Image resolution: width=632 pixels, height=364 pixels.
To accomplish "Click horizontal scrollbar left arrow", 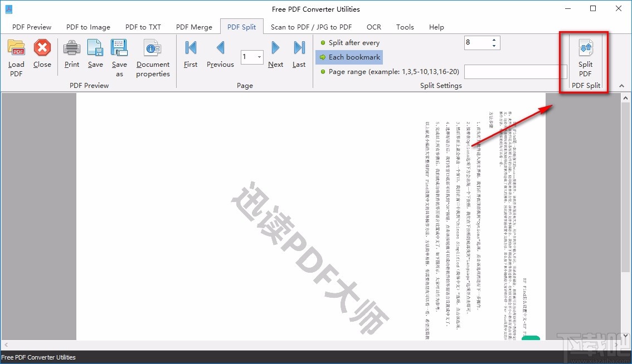I will pyautogui.click(x=6, y=345).
